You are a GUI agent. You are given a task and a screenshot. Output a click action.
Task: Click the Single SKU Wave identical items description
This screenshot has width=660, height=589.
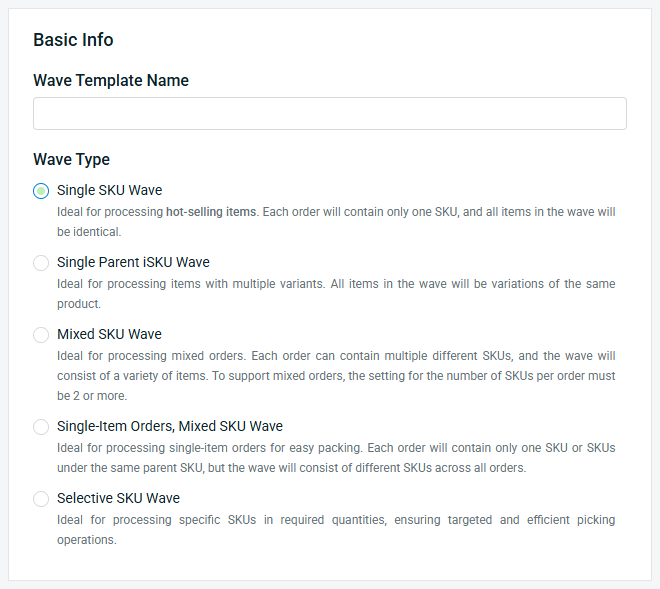tap(336, 222)
